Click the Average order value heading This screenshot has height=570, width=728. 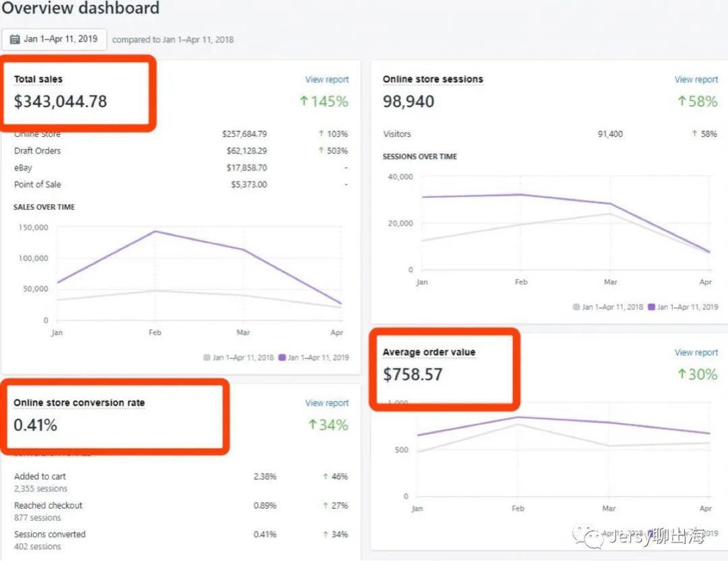coord(429,352)
